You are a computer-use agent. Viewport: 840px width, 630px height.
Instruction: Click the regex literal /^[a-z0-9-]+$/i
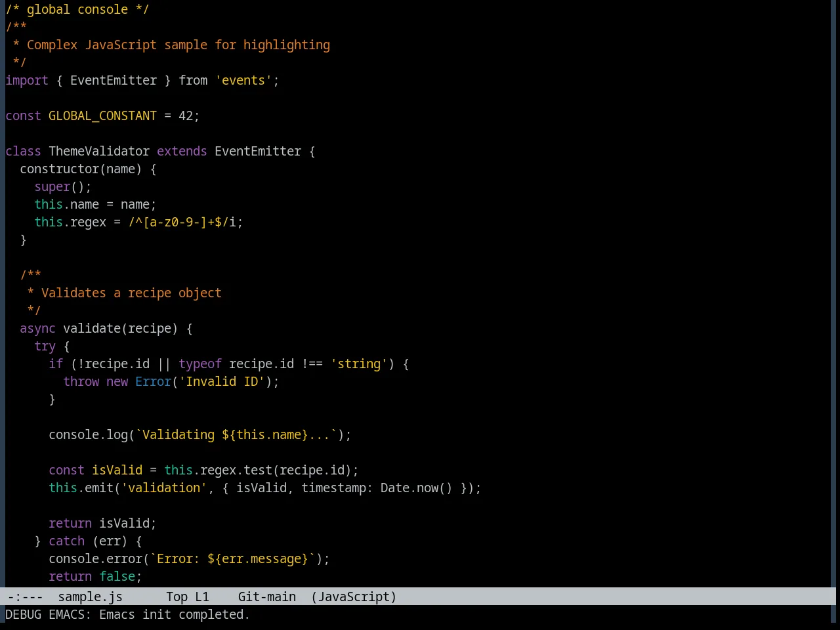click(x=182, y=222)
